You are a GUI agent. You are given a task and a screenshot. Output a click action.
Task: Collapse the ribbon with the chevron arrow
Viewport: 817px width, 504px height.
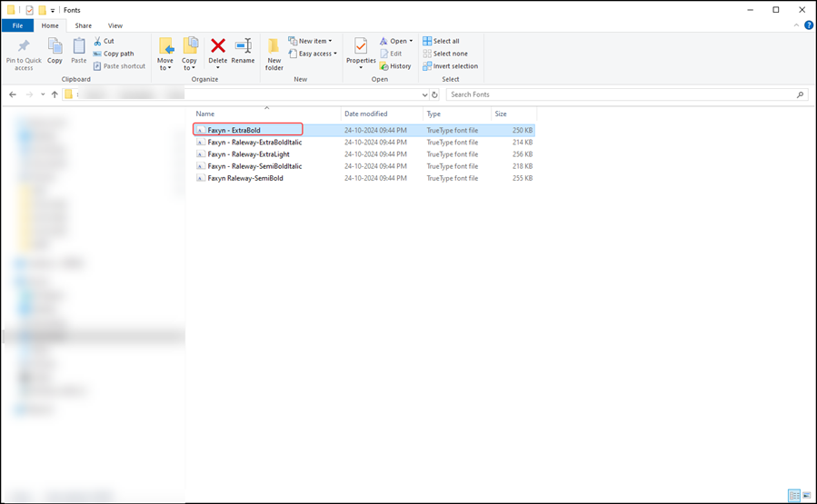[x=793, y=25]
